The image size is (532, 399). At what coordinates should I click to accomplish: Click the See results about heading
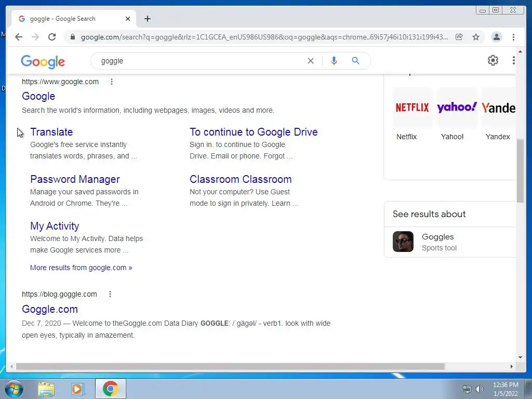pyautogui.click(x=429, y=214)
